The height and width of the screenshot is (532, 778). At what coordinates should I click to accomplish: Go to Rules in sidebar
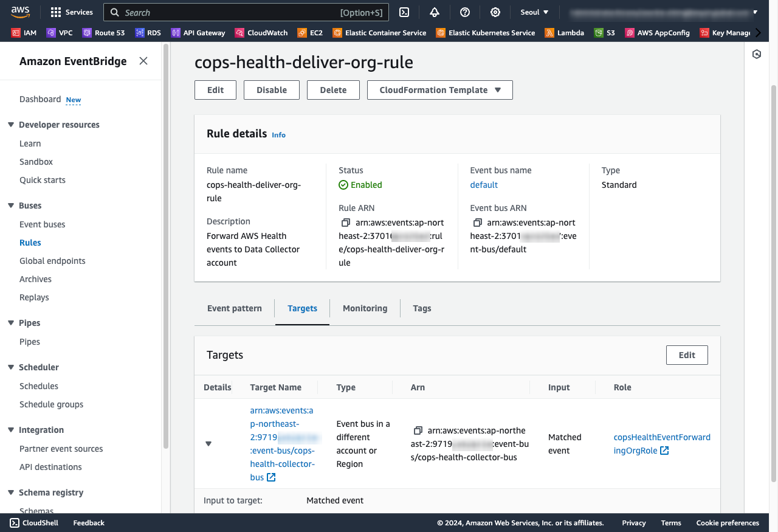(x=30, y=243)
